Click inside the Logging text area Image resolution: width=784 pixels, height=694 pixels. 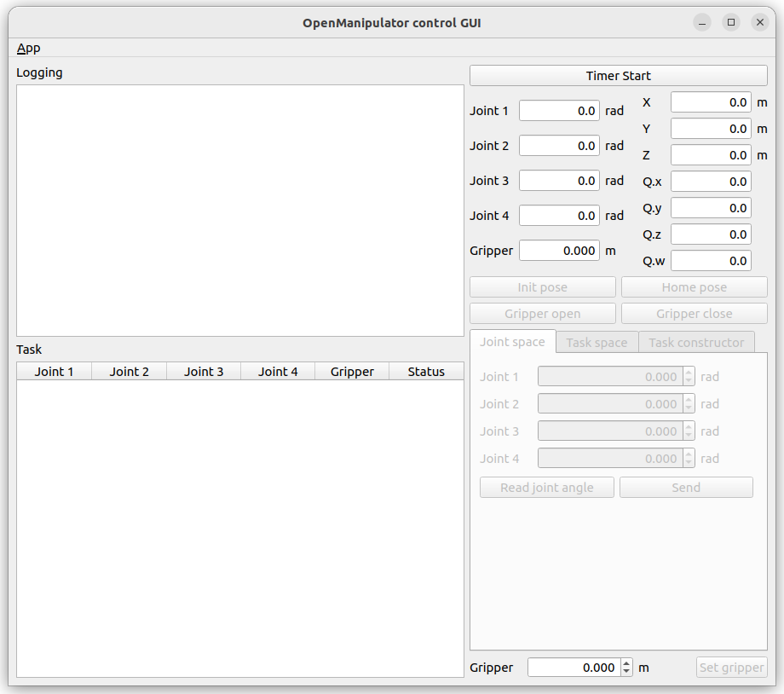[239, 210]
